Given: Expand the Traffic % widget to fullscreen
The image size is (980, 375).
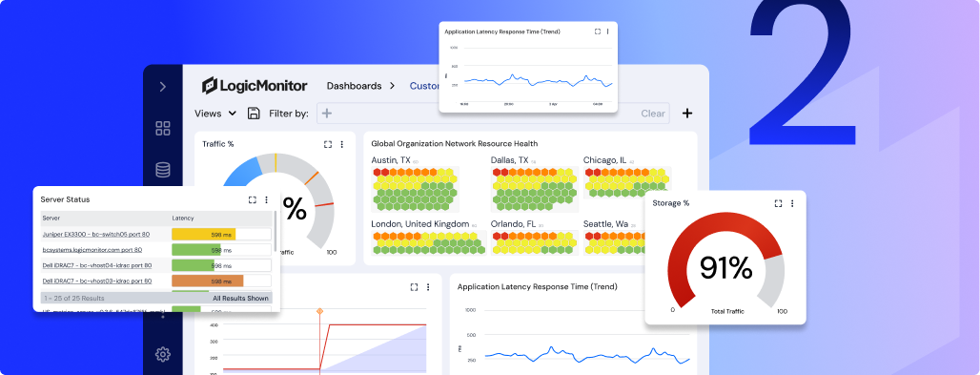Looking at the screenshot, I should [x=328, y=144].
